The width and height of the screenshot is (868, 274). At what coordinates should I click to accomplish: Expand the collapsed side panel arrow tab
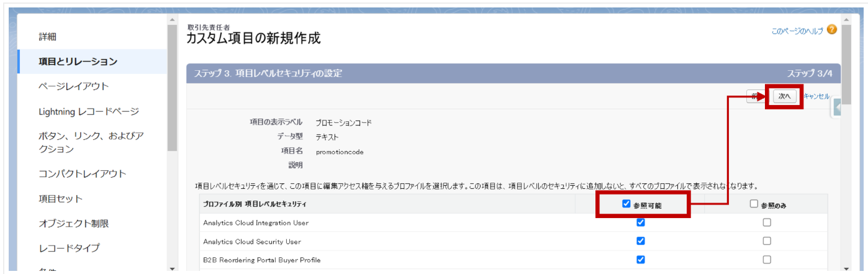[x=836, y=107]
